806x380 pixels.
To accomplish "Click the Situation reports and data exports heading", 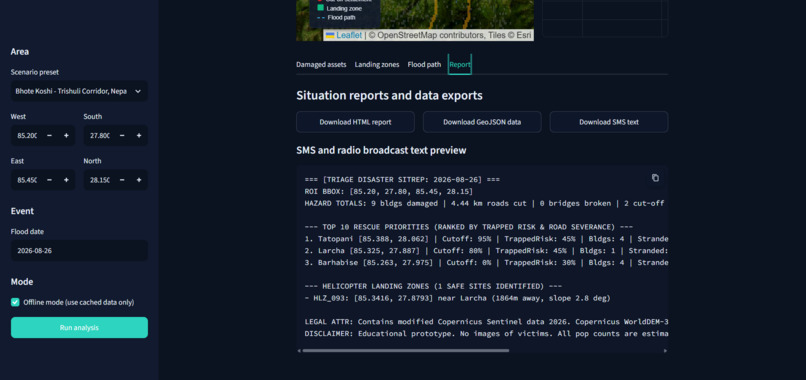I will coord(389,96).
